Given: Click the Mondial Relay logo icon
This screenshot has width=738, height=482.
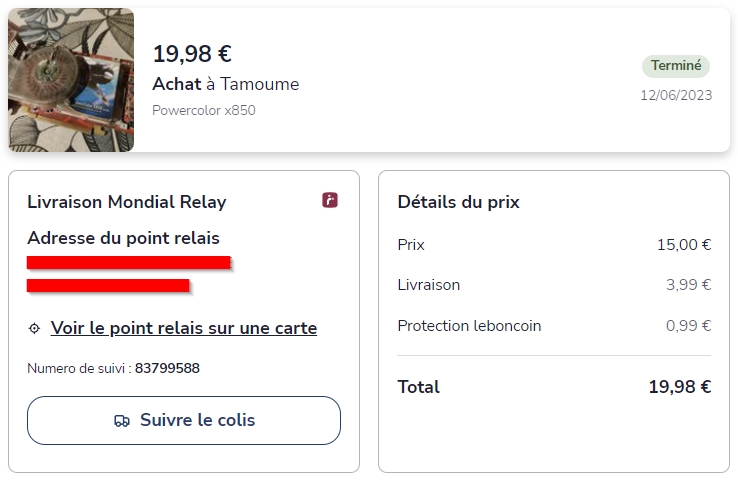Looking at the screenshot, I should click(x=330, y=201).
